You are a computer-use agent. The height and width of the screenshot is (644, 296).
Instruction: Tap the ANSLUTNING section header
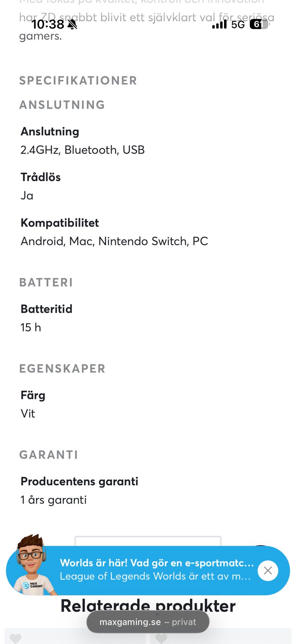62,105
